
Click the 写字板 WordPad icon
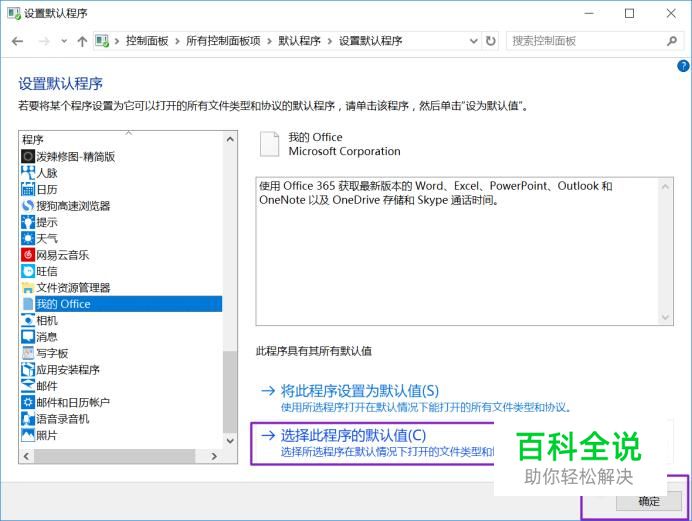pos(28,353)
